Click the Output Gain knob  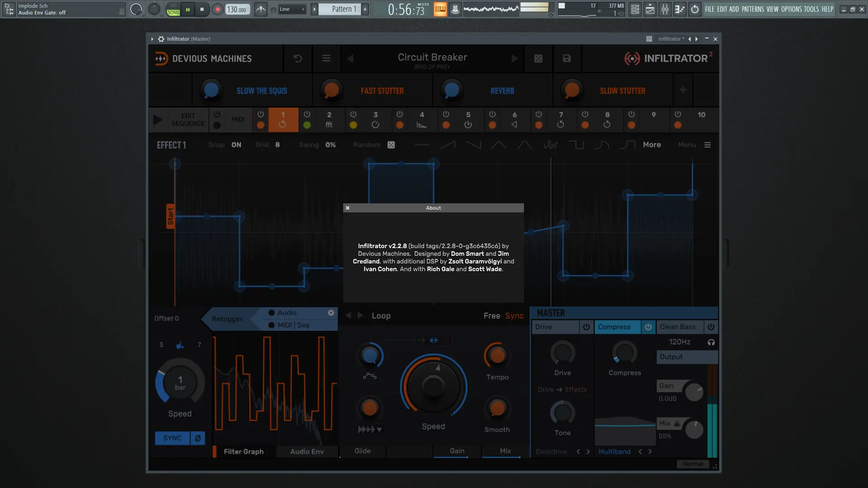point(693,391)
